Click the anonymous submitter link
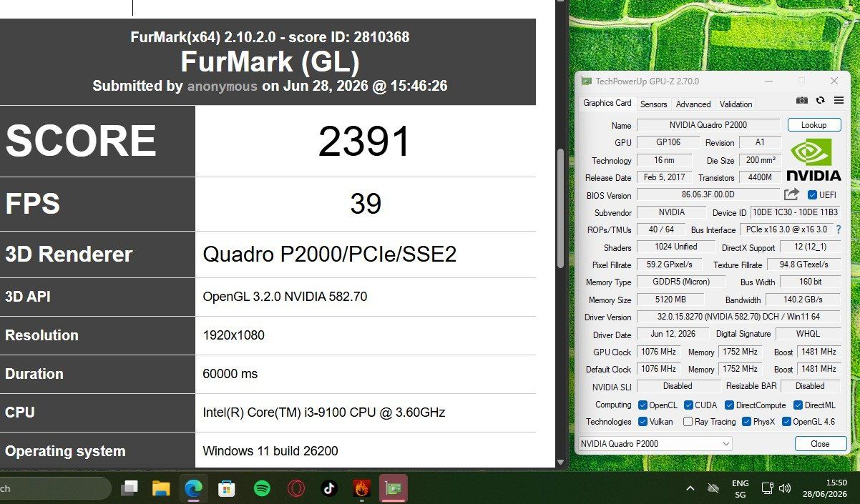 [222, 86]
